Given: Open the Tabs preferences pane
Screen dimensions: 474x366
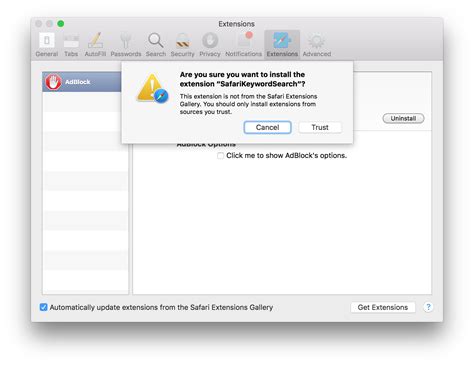Looking at the screenshot, I should [71, 45].
